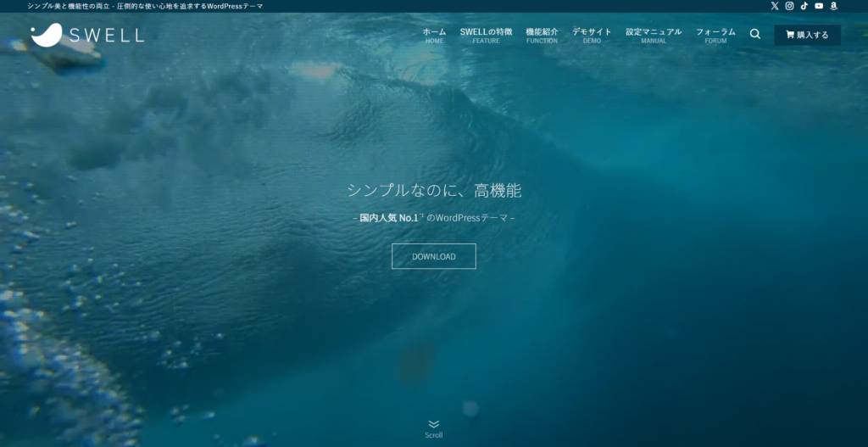Image resolution: width=868 pixels, height=447 pixels.
Task: Click the Scroll down chevron icon
Action: (434, 424)
